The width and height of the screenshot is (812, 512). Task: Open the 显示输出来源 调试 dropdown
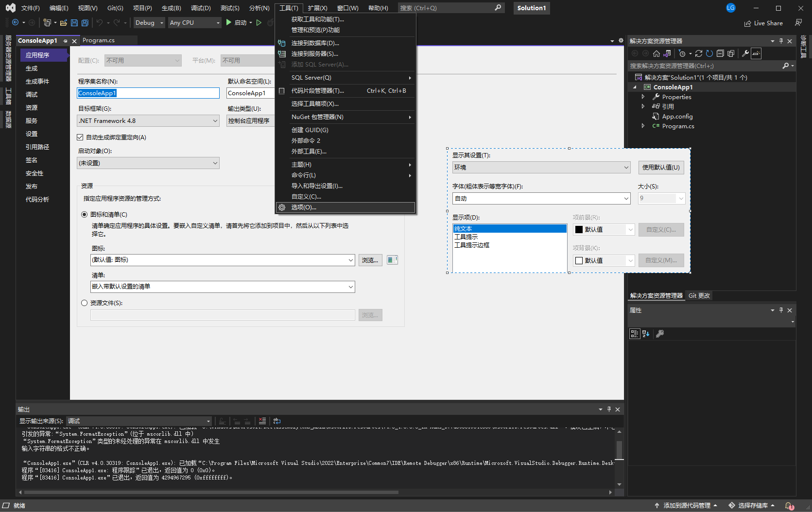click(139, 421)
